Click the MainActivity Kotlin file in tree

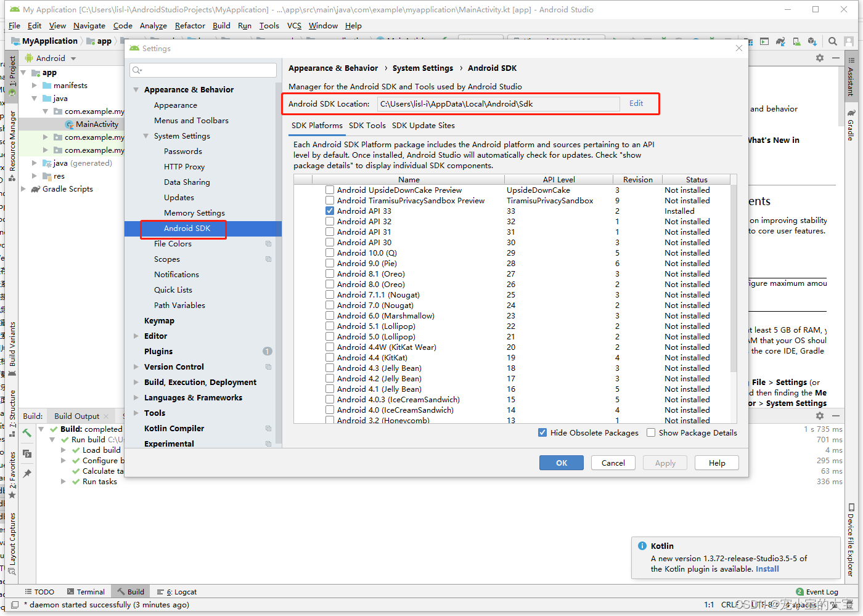(91, 124)
